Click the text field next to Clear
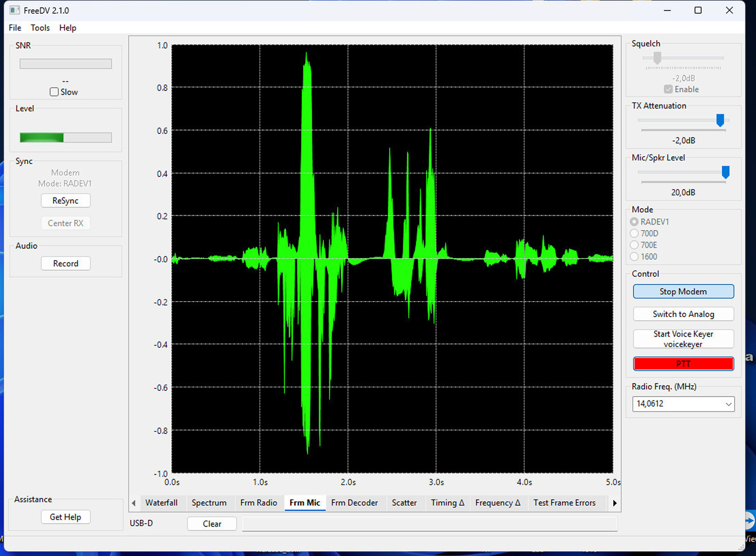This screenshot has width=756, height=556. coord(429,524)
